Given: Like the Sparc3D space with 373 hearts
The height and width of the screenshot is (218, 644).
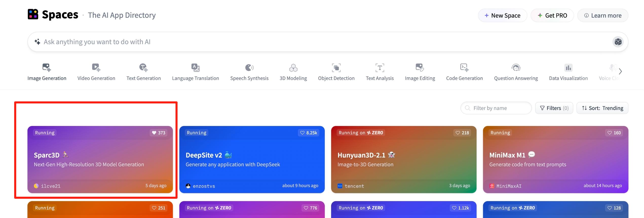Looking at the screenshot, I should 158,133.
